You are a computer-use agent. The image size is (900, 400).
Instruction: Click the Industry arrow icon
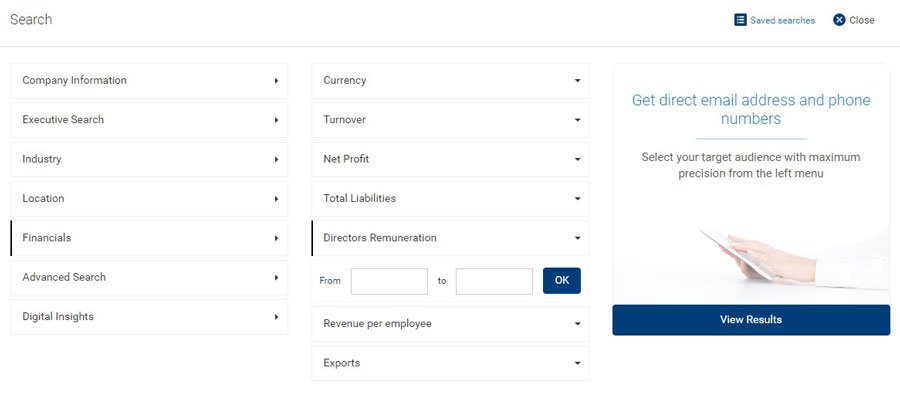click(276, 160)
